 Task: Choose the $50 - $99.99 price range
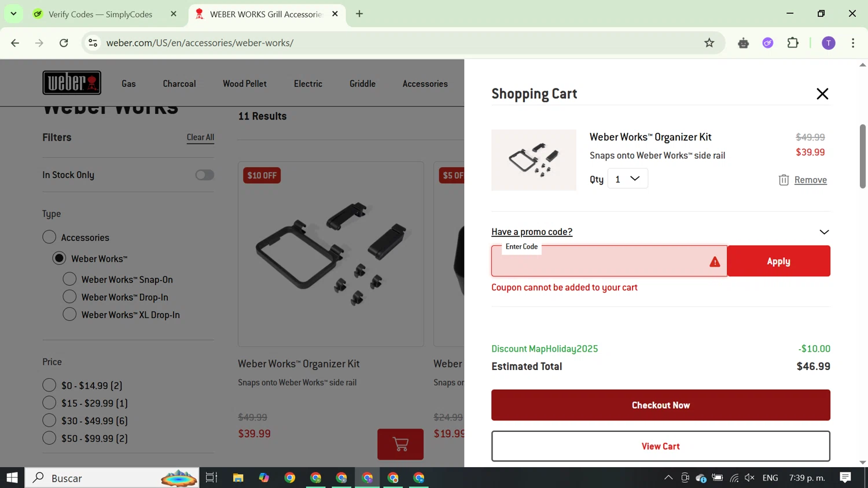(x=49, y=438)
